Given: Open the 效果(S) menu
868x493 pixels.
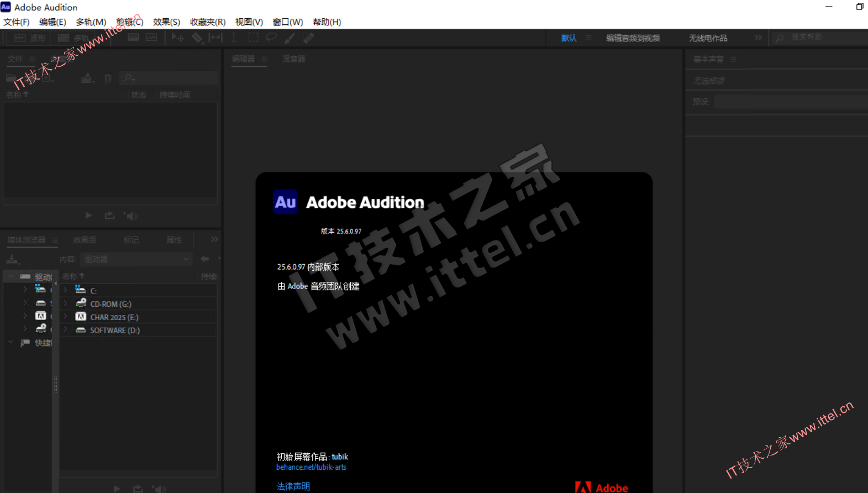Looking at the screenshot, I should [166, 22].
